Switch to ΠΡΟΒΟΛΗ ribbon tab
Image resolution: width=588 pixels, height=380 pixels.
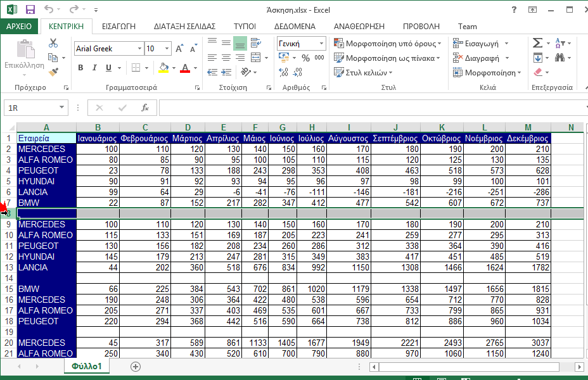coord(421,26)
